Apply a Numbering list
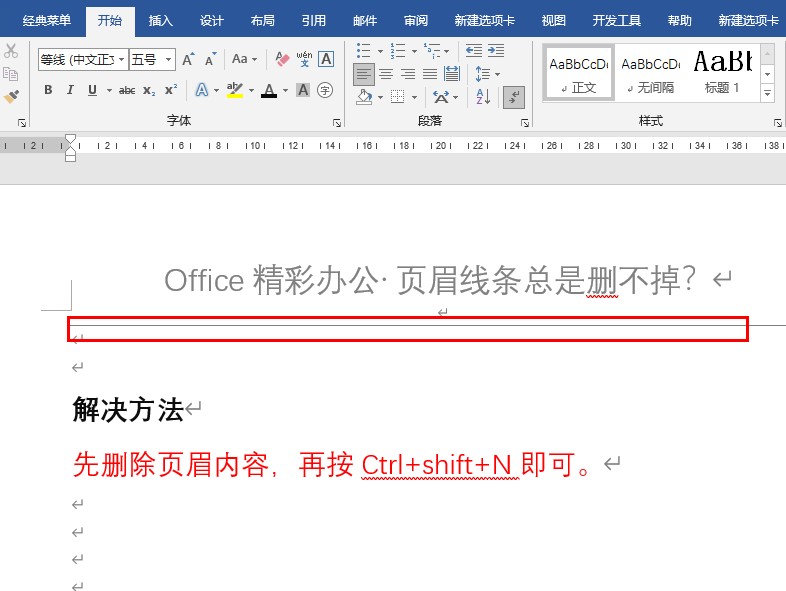The height and width of the screenshot is (591, 786). tap(398, 51)
